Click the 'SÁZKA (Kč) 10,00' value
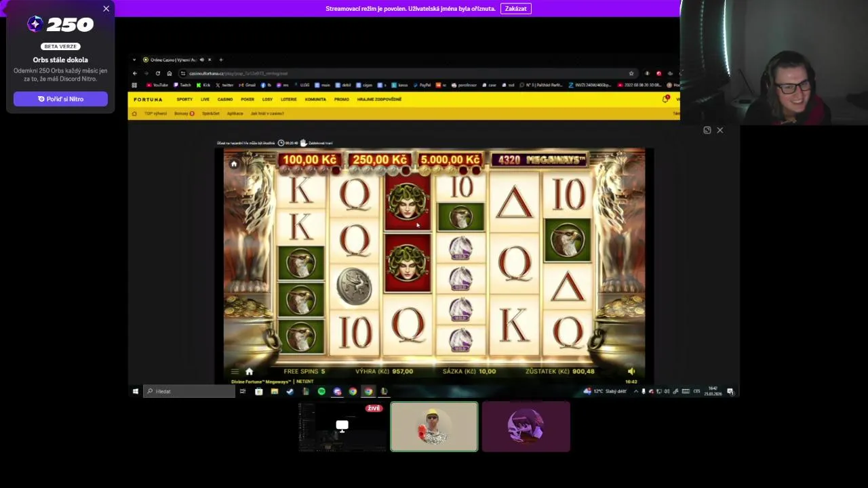 point(469,371)
